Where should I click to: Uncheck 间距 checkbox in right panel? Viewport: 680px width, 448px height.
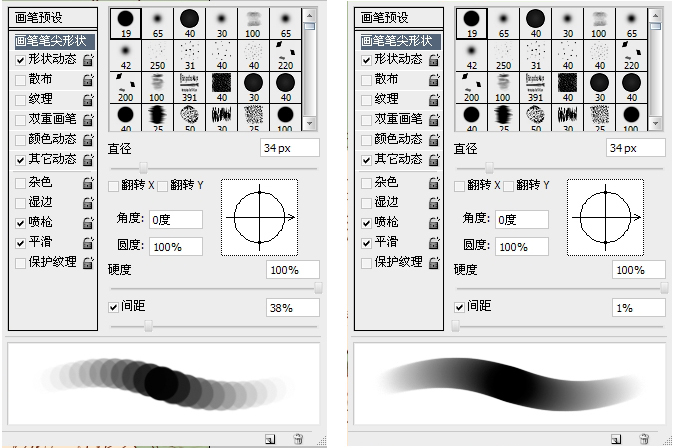[x=459, y=307]
